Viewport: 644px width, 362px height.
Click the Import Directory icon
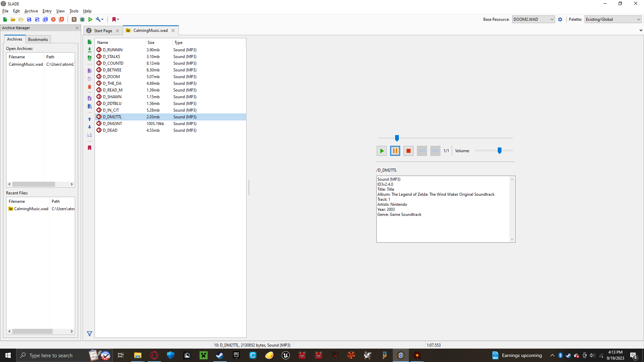(x=90, y=58)
